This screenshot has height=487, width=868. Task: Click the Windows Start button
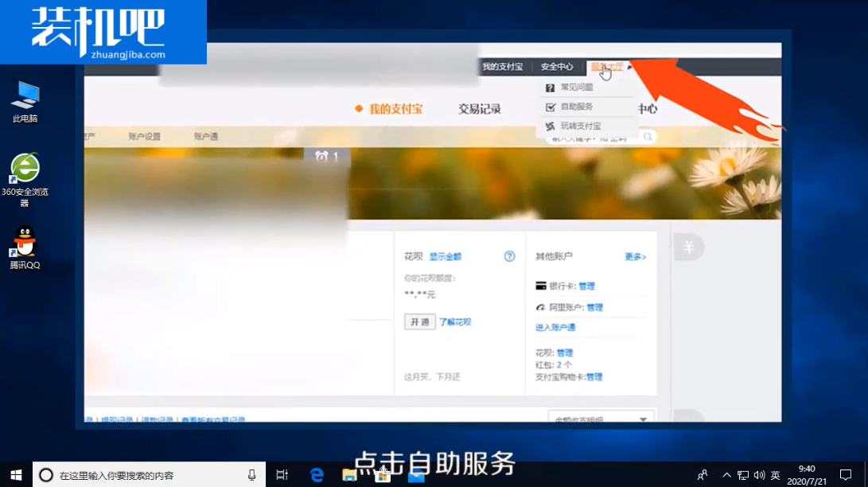coord(16,475)
